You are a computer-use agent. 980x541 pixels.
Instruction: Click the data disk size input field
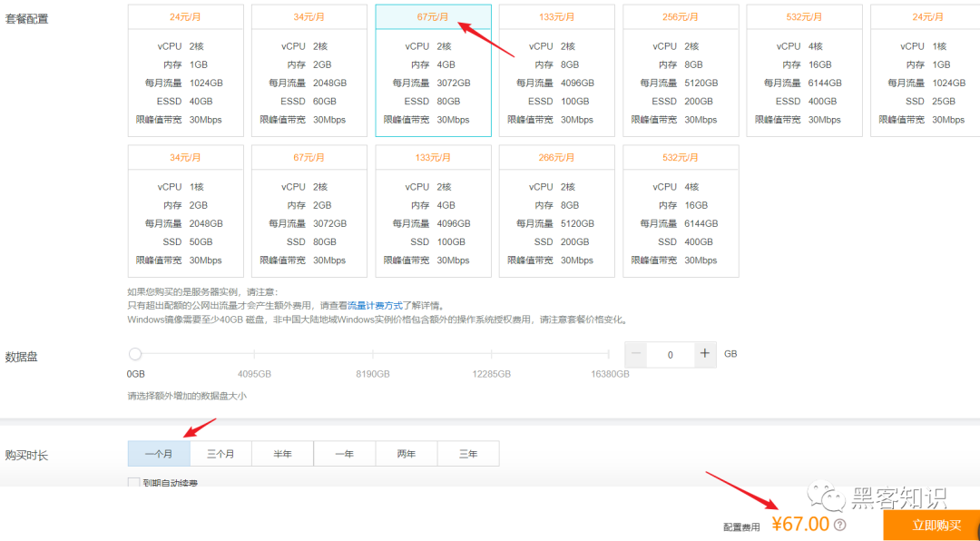(x=671, y=355)
